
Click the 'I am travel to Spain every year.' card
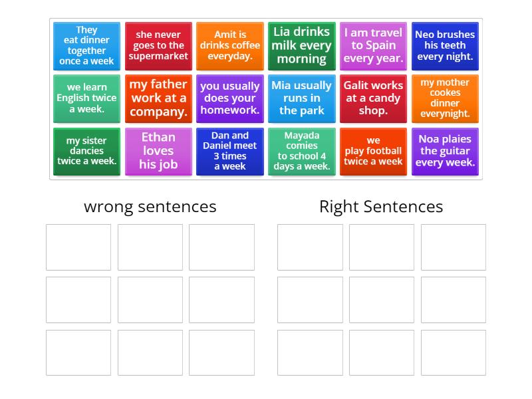[373, 46]
